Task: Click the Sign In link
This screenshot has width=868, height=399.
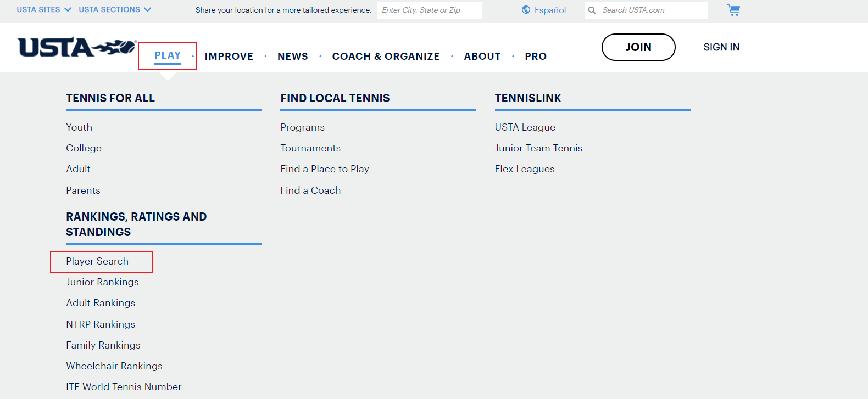Action: pyautogui.click(x=721, y=47)
